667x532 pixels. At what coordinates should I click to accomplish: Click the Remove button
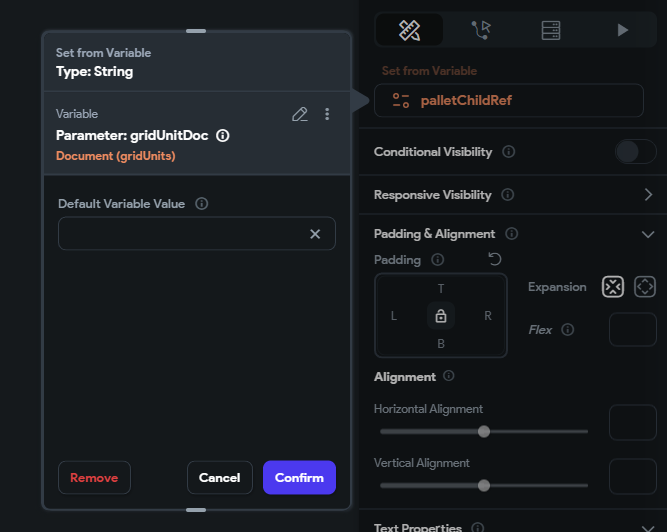(x=94, y=478)
